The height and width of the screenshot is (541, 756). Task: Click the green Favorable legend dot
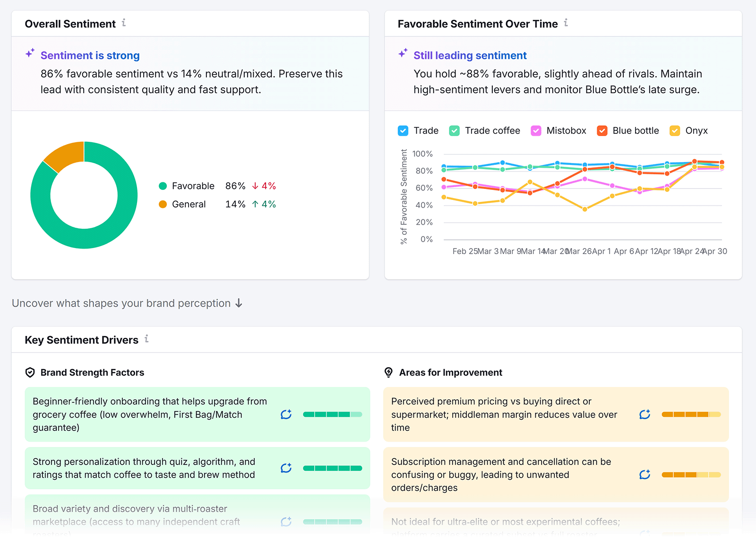163,186
